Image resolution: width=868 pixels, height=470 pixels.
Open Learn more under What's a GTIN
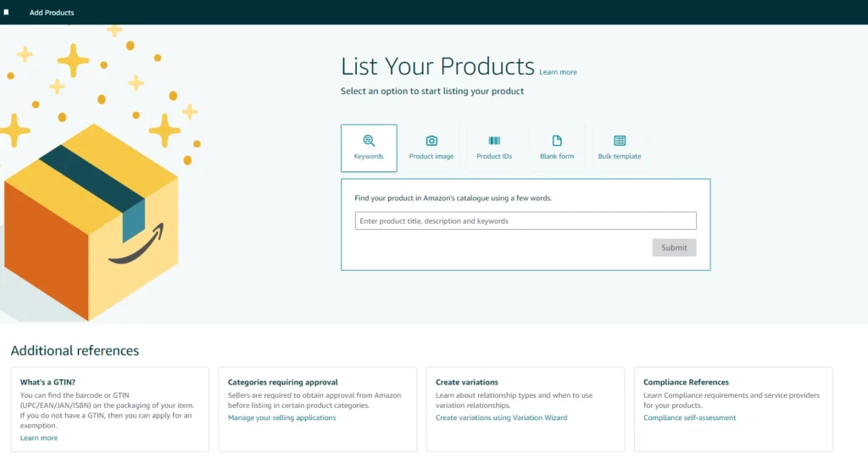39,438
